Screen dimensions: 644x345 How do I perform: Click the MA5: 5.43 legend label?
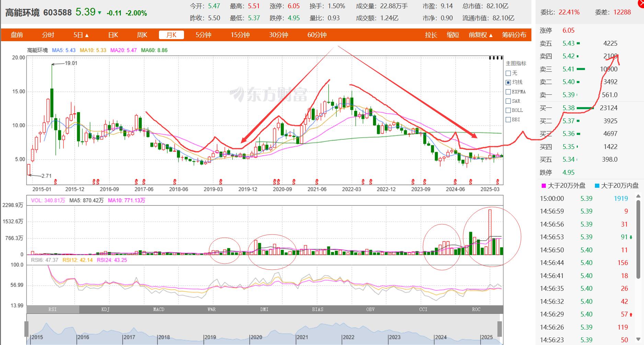tap(64, 50)
